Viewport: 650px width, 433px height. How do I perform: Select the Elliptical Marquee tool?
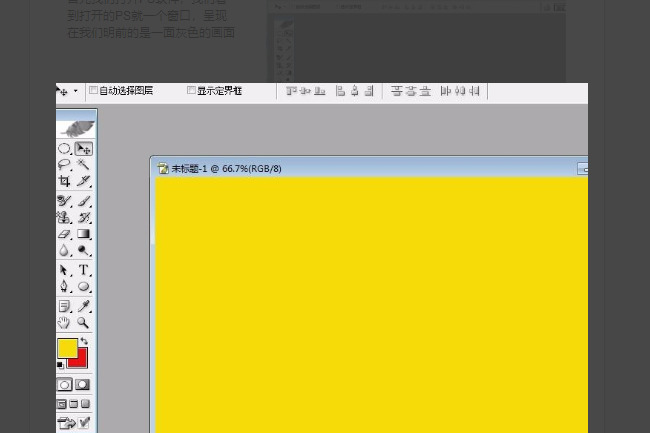pyautogui.click(x=64, y=149)
